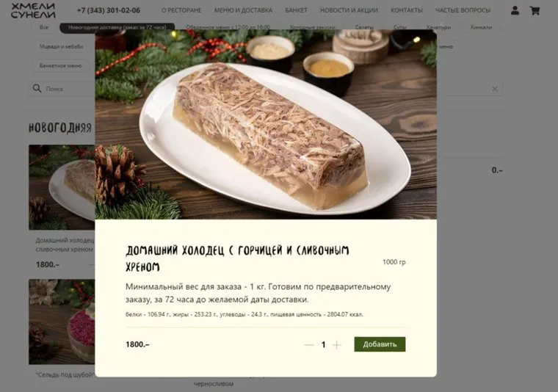Call the phone number link
This screenshot has height=392, width=558.
(x=109, y=10)
